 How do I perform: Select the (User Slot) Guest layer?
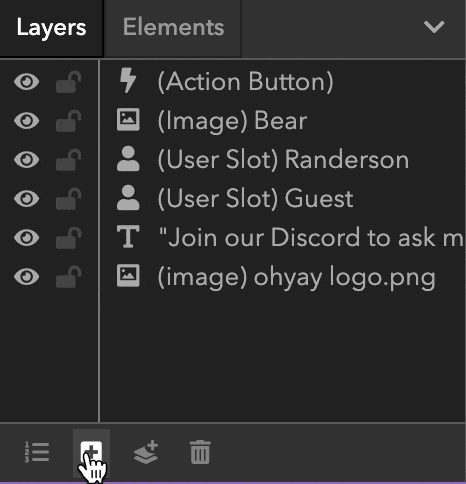282,199
